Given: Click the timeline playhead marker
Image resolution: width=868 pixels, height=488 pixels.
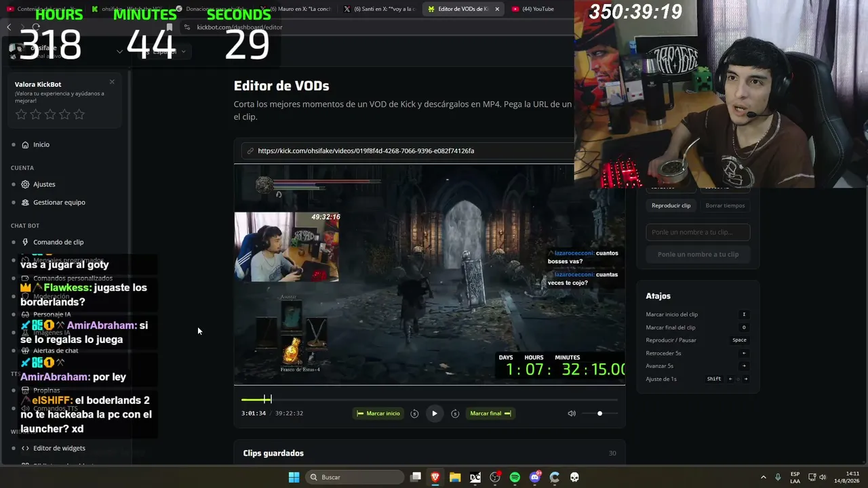Looking at the screenshot, I should click(x=271, y=399).
